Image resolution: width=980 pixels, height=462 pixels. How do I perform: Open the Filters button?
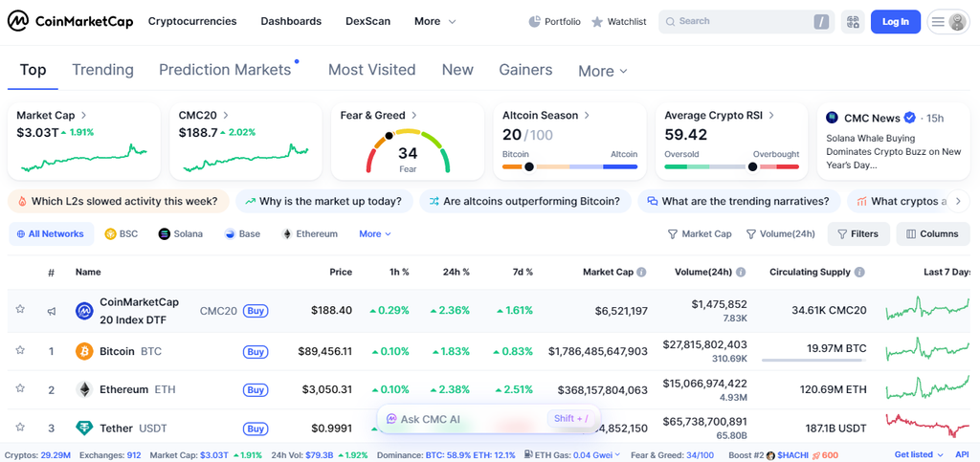click(858, 234)
